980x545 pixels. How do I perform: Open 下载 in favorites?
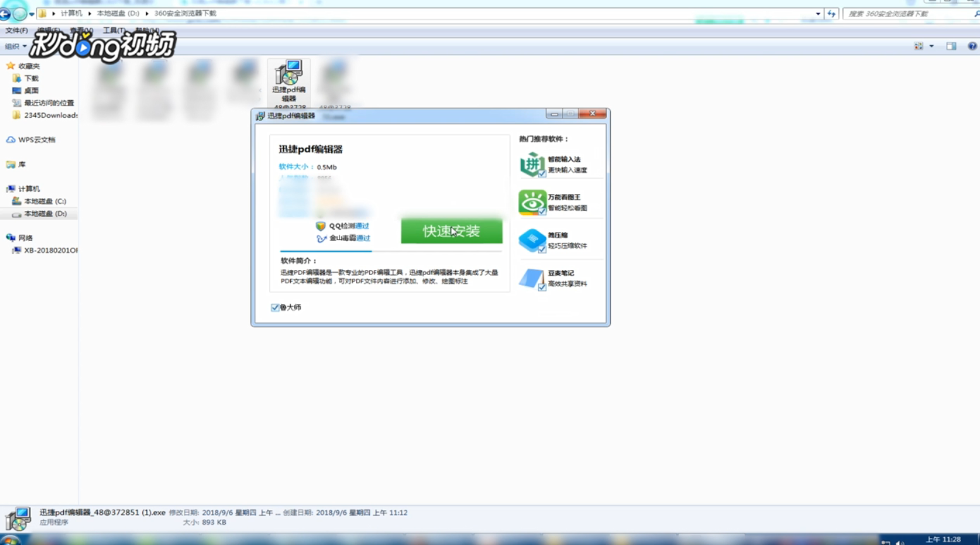[x=31, y=78]
